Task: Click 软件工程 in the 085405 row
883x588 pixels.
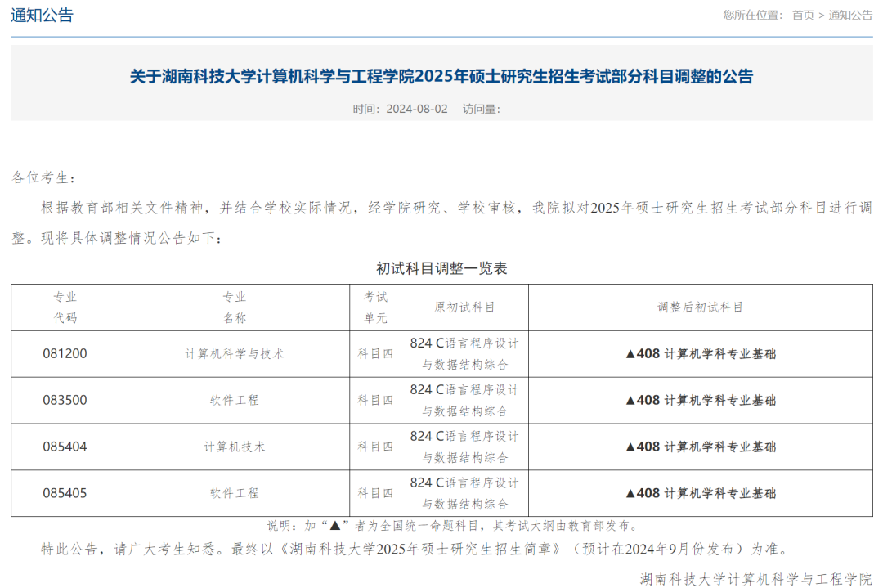Action: click(x=235, y=493)
